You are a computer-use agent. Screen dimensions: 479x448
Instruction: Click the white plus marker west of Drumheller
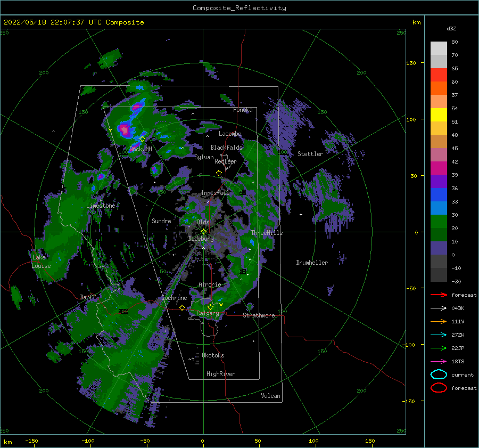301,214
